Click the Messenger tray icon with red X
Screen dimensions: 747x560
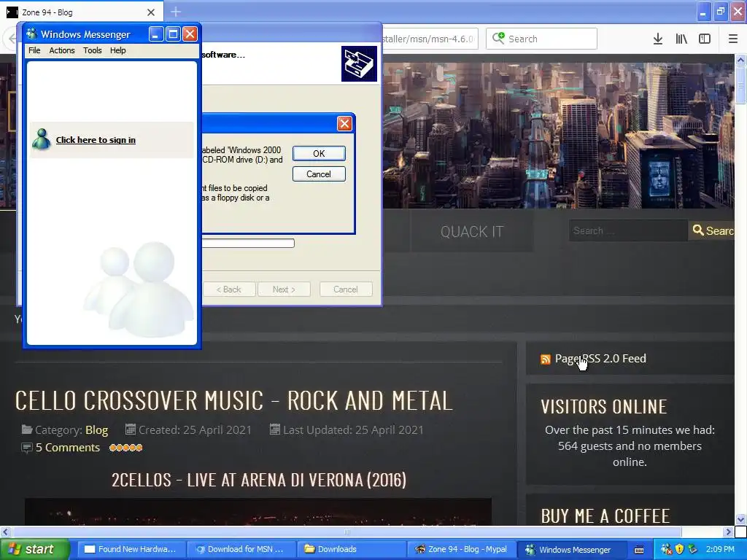[x=667, y=549]
